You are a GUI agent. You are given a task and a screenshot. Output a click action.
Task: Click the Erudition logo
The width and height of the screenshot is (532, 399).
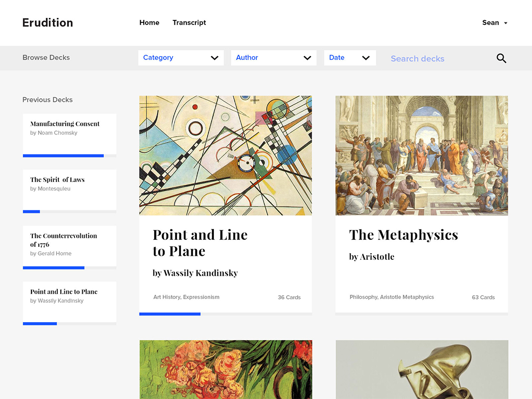[47, 22]
